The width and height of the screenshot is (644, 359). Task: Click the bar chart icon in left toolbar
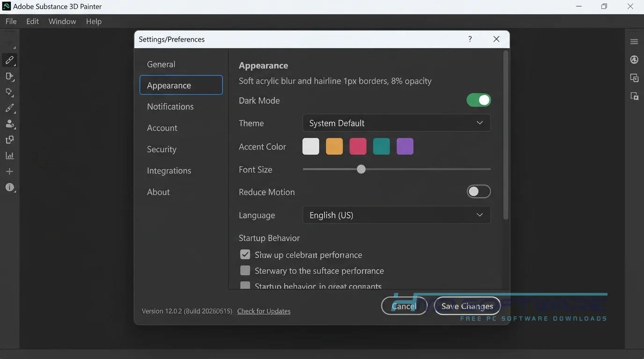point(9,156)
